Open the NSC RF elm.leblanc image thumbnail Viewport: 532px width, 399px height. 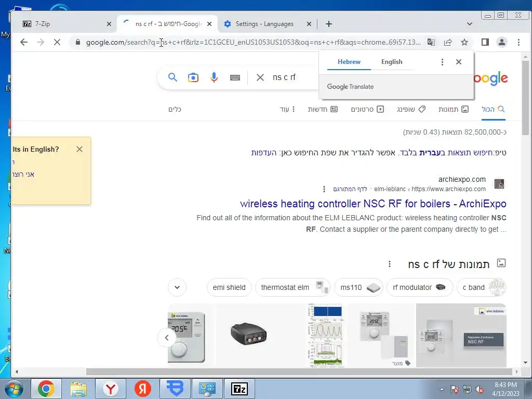point(461,335)
